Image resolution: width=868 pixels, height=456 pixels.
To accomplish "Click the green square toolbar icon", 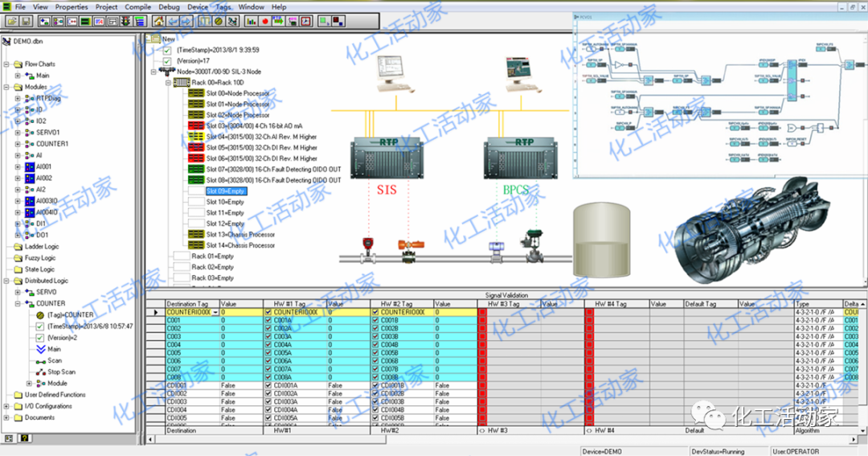I will 325,21.
